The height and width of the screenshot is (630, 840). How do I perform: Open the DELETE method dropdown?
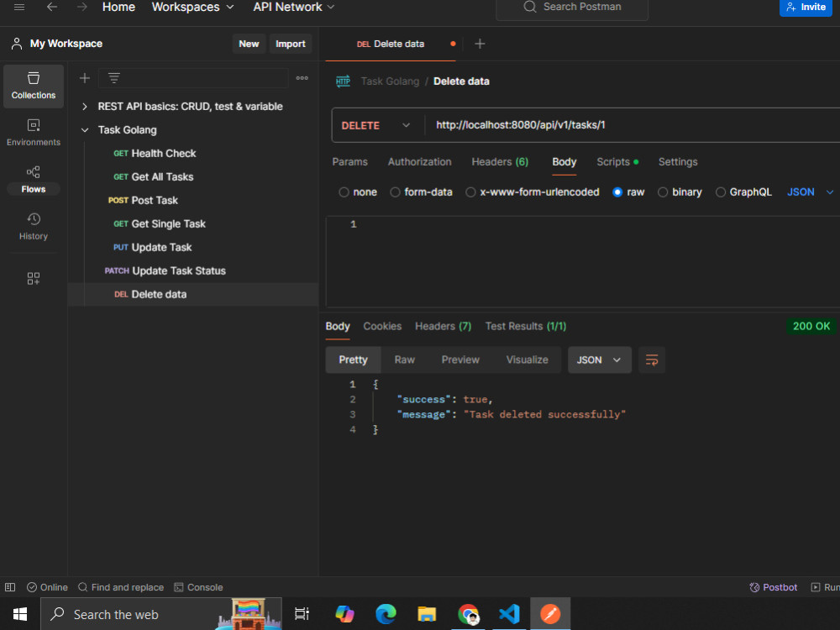[x=376, y=125]
